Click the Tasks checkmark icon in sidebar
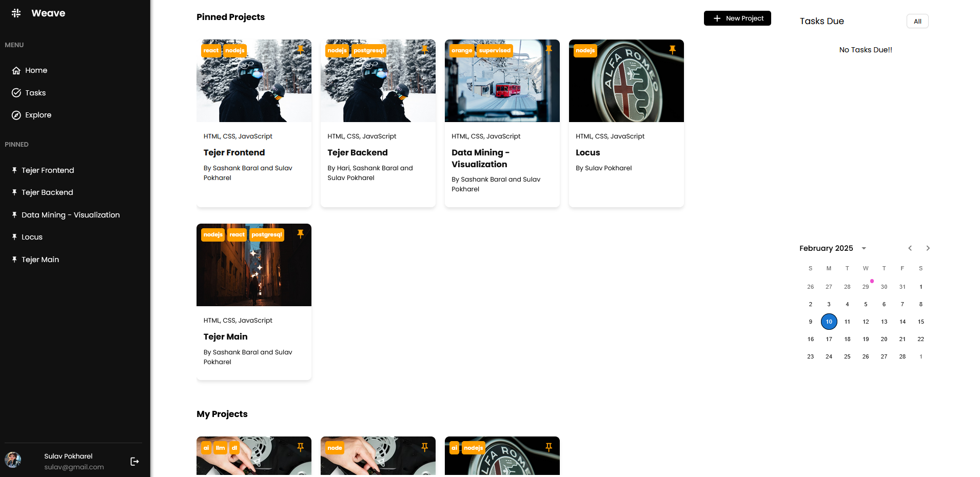The width and height of the screenshot is (980, 477). point(16,93)
